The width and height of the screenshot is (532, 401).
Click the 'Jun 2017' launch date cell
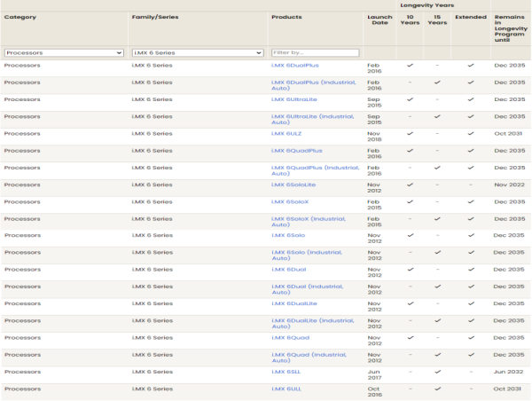pos(374,375)
